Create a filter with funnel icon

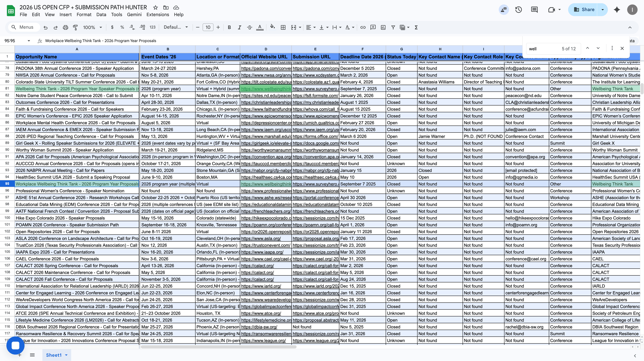[x=393, y=28]
